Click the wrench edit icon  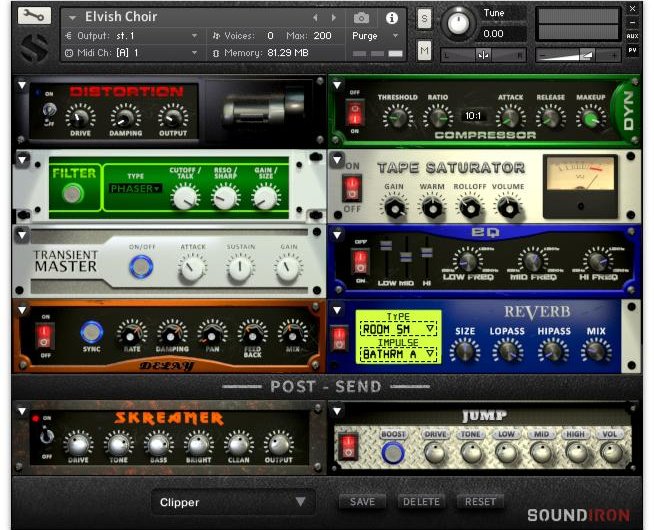(32, 16)
